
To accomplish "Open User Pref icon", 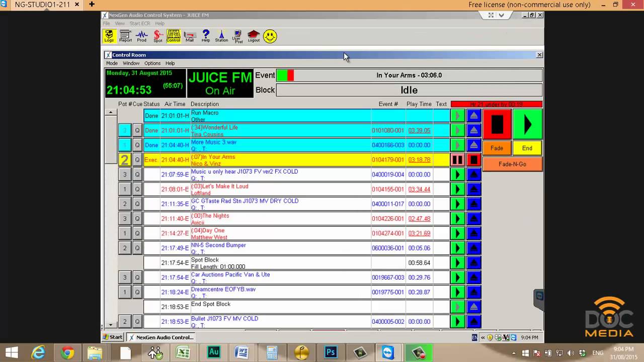I will 237,36.
